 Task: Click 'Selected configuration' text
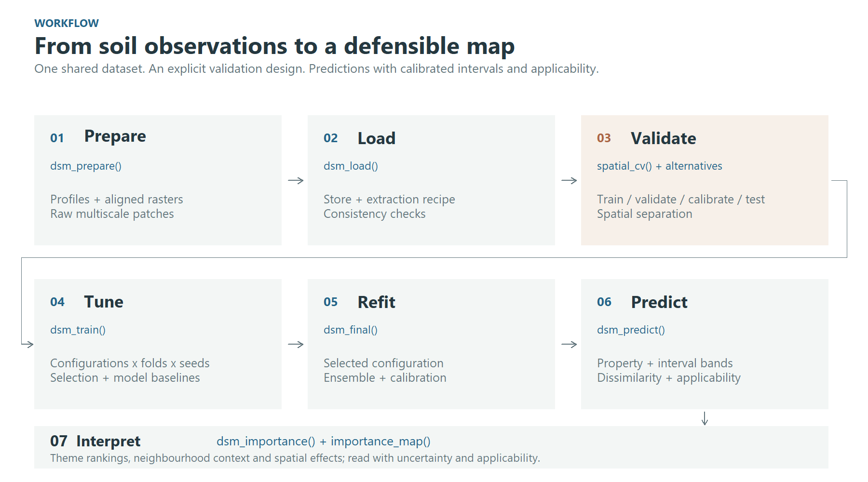383,363
